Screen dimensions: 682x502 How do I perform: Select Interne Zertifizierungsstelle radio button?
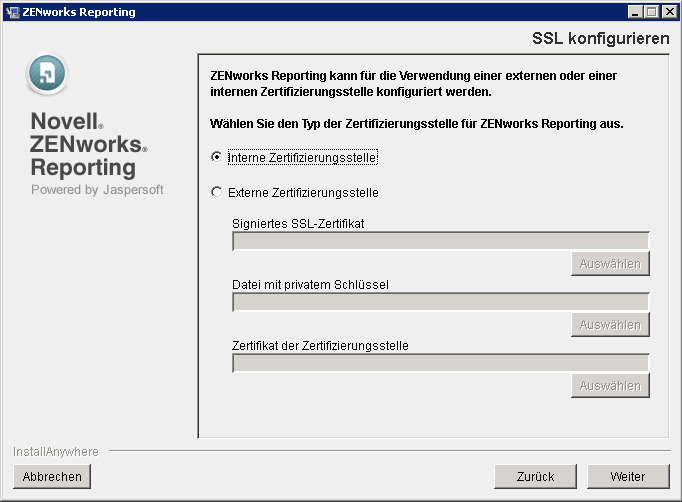pyautogui.click(x=217, y=157)
